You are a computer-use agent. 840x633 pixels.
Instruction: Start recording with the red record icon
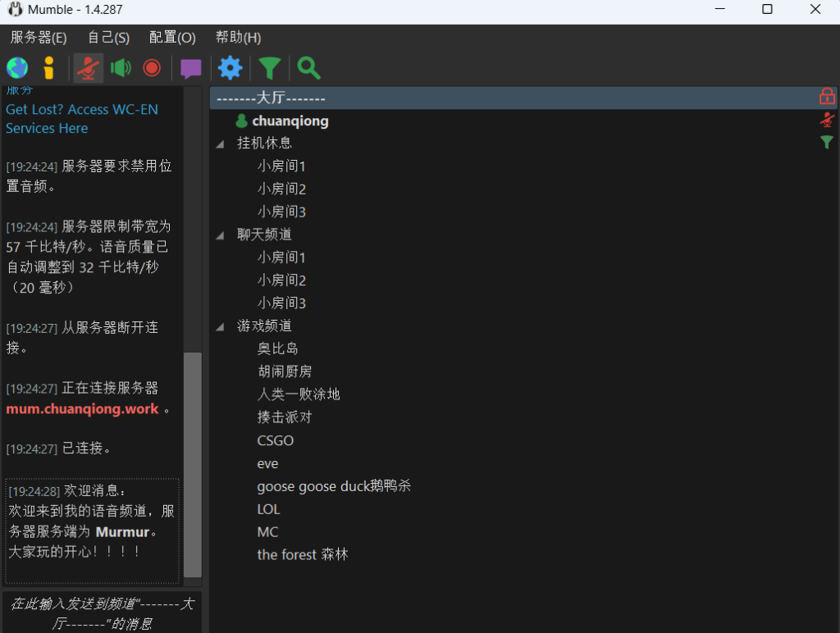pyautogui.click(x=152, y=68)
